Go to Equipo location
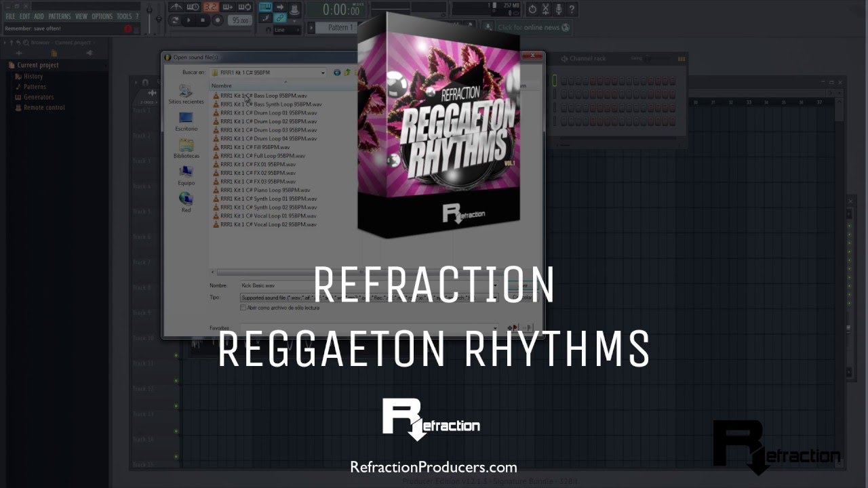868x488 pixels. [x=186, y=176]
